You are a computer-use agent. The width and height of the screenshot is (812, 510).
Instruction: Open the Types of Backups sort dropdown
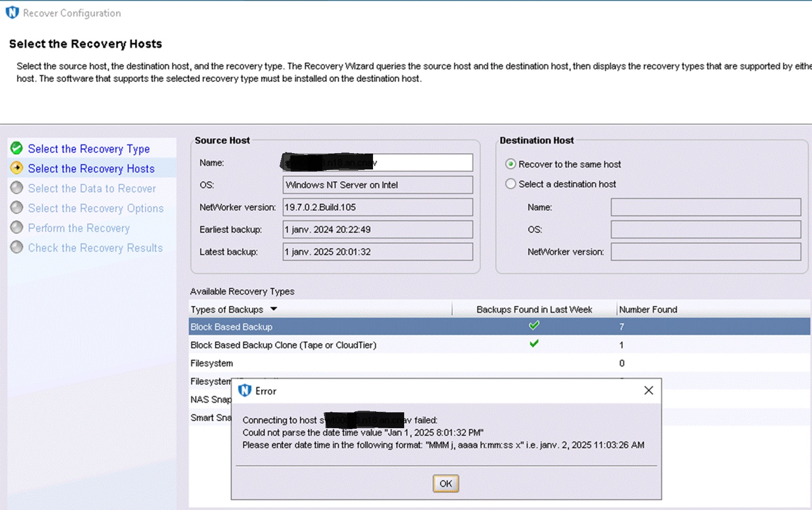click(274, 309)
